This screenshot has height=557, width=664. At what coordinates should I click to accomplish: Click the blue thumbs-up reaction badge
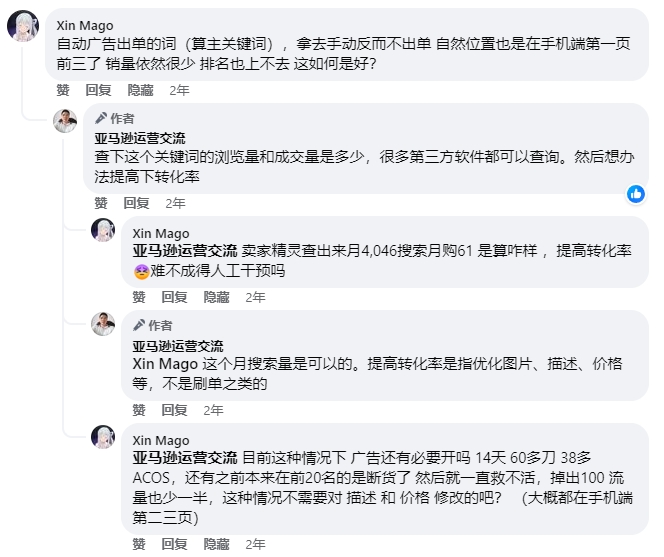click(635, 194)
